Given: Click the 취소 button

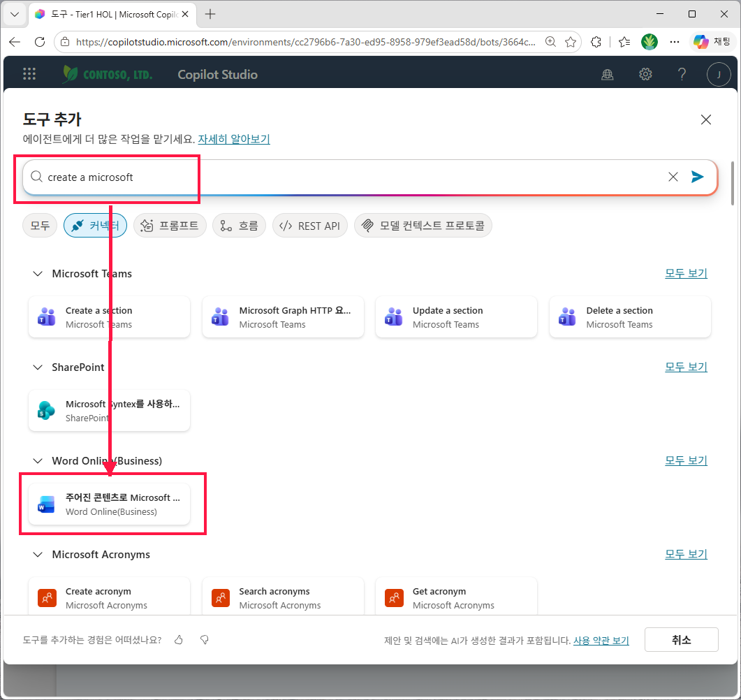Looking at the screenshot, I should pos(682,639).
